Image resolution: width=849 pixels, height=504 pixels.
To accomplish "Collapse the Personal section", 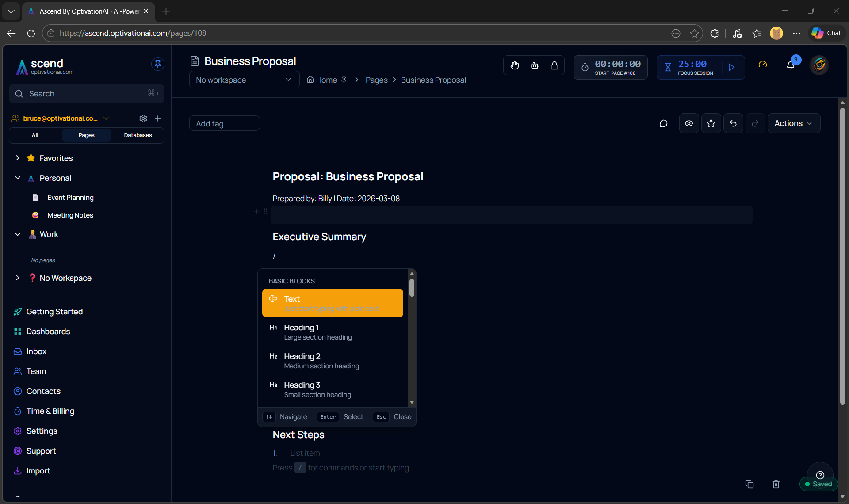I will tap(18, 178).
